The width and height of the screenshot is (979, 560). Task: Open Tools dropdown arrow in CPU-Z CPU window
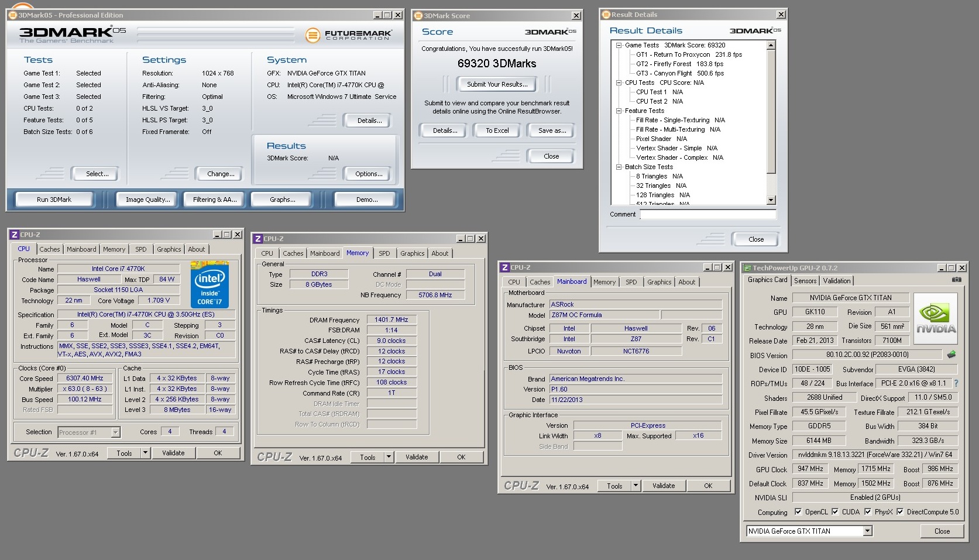(x=146, y=453)
